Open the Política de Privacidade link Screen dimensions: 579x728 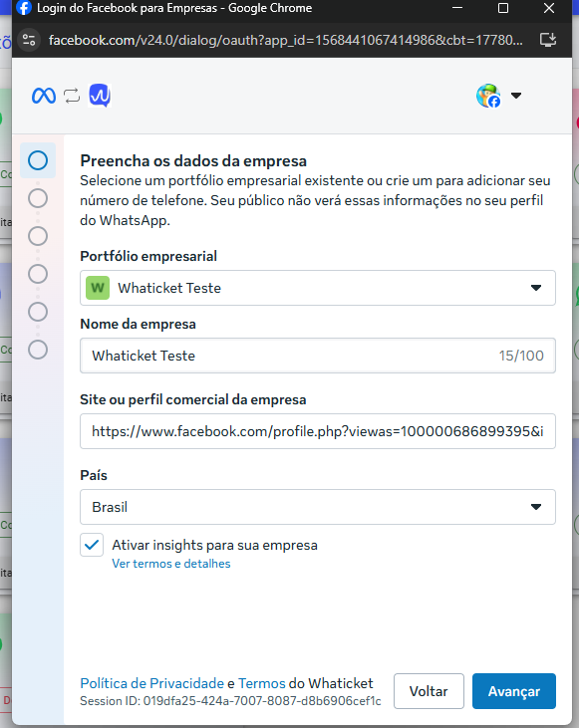click(x=151, y=683)
